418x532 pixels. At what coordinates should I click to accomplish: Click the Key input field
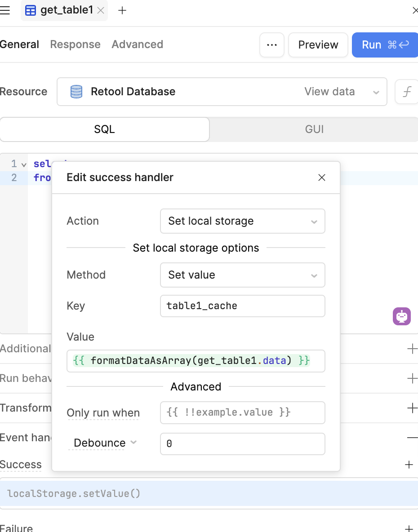[243, 306]
